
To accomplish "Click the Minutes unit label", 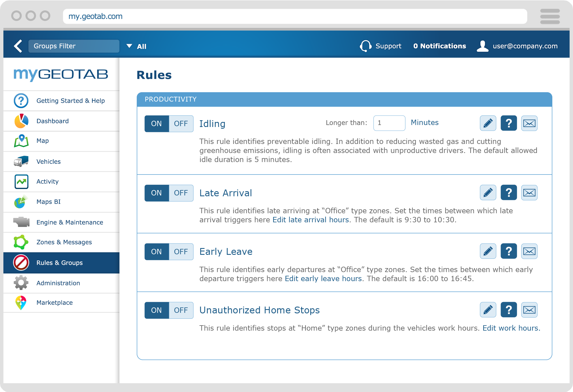I will point(425,122).
